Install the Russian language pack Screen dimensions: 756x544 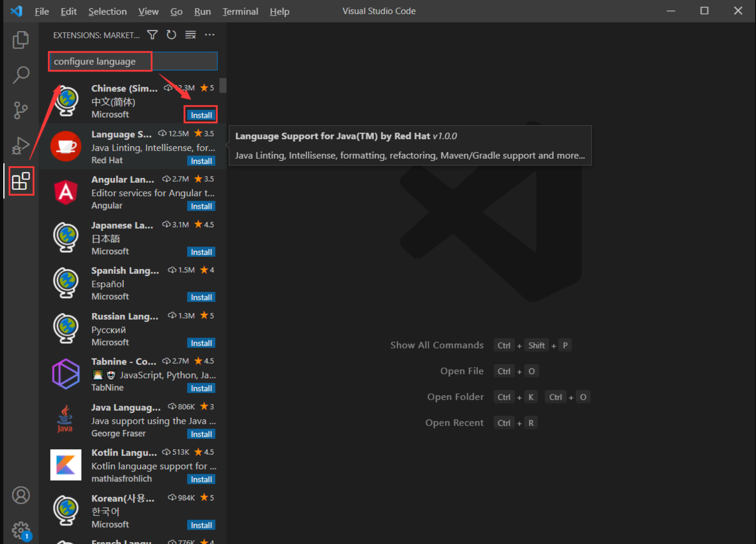pos(201,343)
